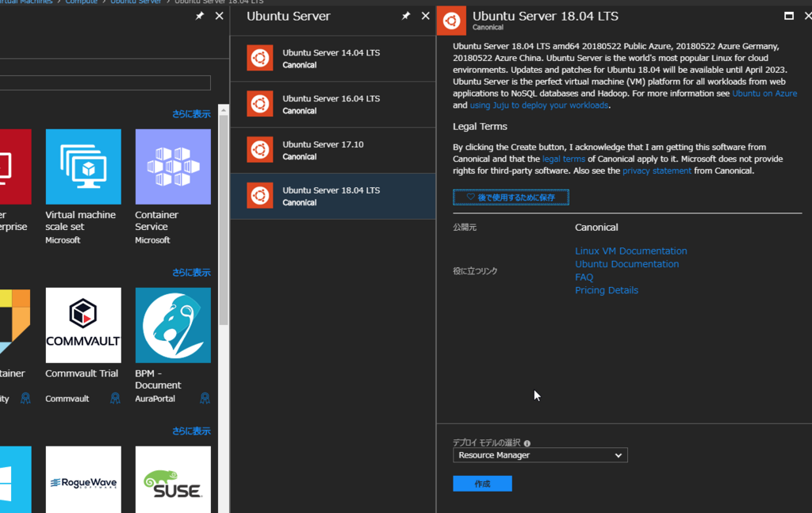The width and height of the screenshot is (812, 513).
Task: Select Ubuntu Server 18.04 LTS row
Action: coord(333,196)
